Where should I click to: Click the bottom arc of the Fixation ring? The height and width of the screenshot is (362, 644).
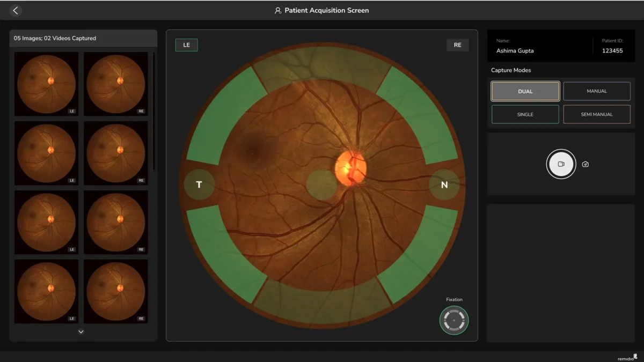[454, 329]
